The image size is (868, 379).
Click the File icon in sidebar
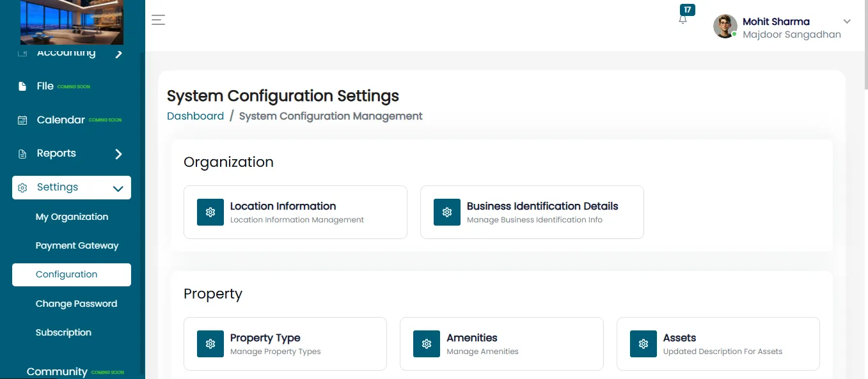[x=22, y=86]
